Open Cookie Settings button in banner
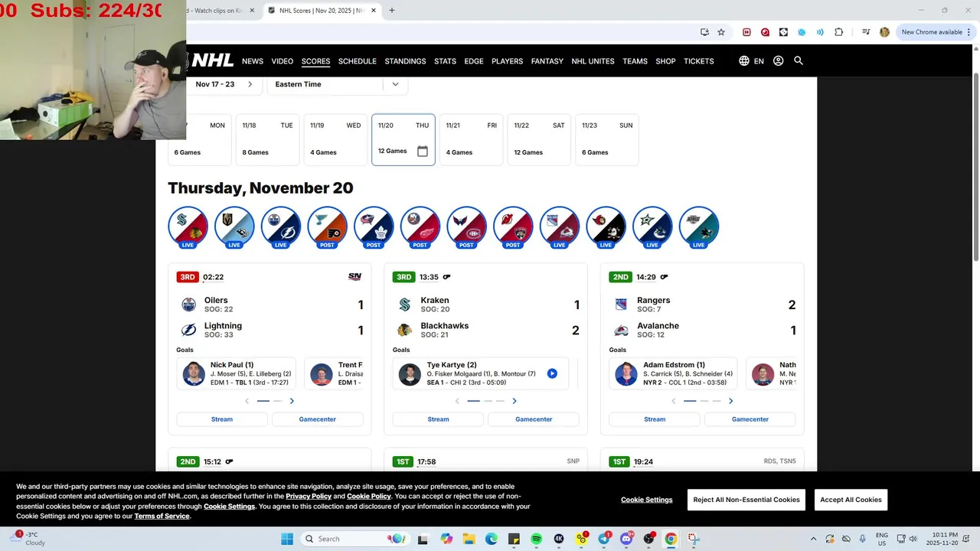 tap(647, 500)
